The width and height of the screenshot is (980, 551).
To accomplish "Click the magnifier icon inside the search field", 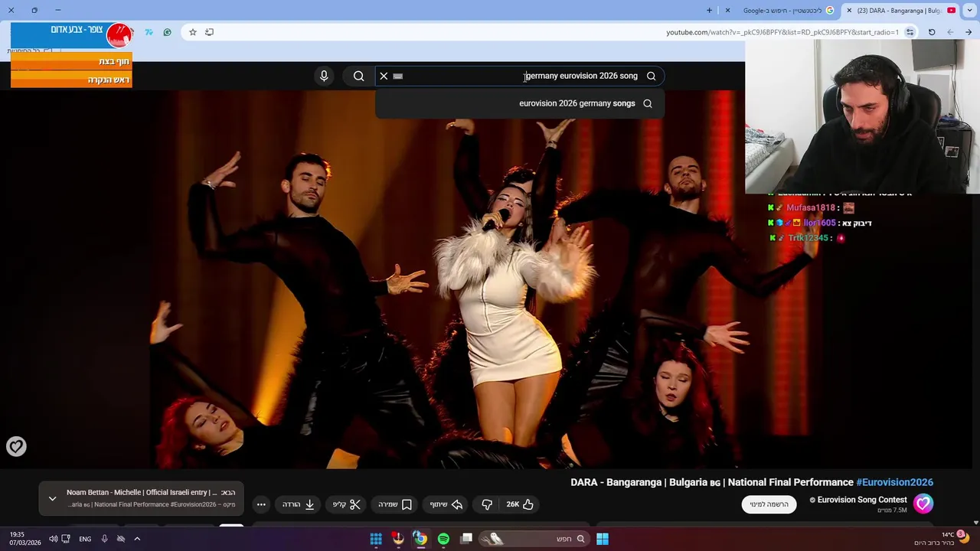I will pos(651,76).
